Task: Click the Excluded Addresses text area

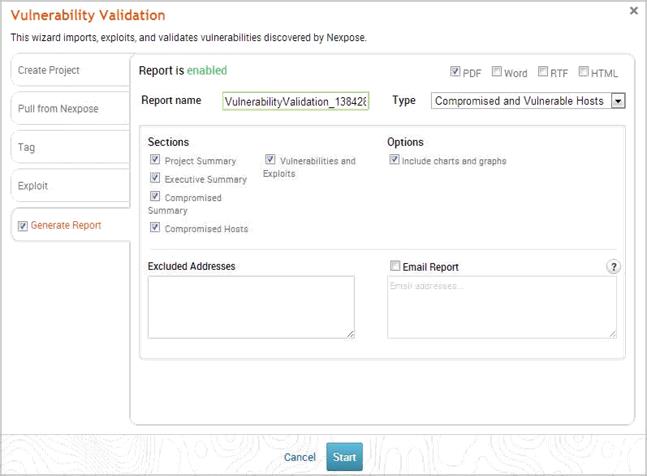Action: click(x=251, y=307)
